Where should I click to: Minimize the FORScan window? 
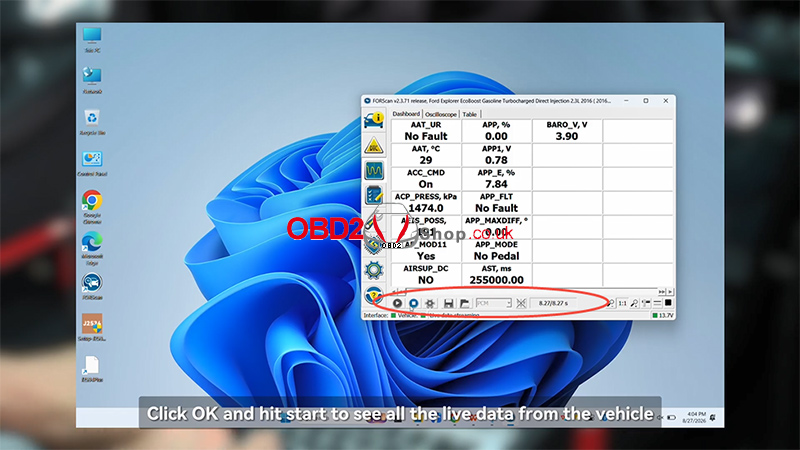click(627, 101)
